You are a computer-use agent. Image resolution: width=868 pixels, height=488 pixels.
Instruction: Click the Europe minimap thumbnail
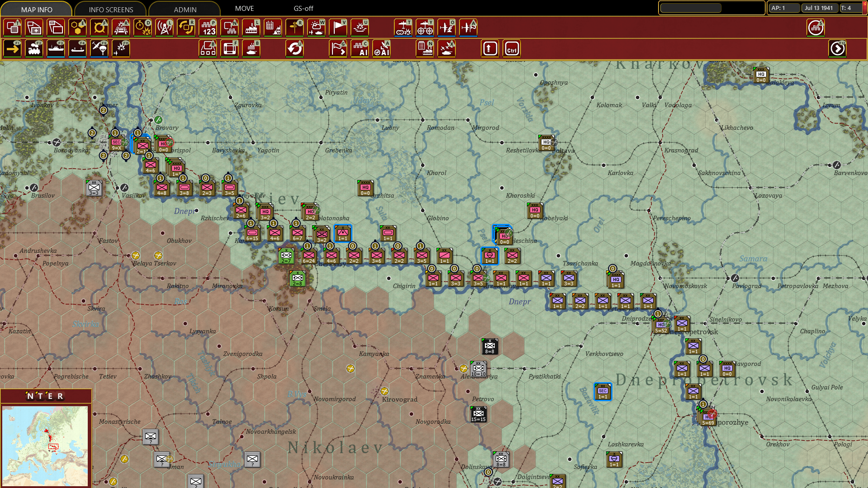[x=45, y=445]
